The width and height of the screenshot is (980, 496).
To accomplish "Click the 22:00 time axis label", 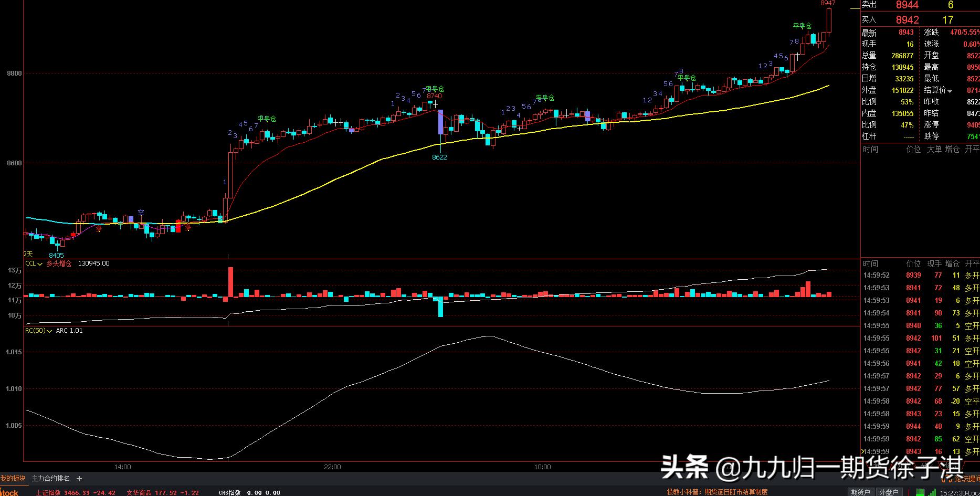I will pyautogui.click(x=332, y=467).
